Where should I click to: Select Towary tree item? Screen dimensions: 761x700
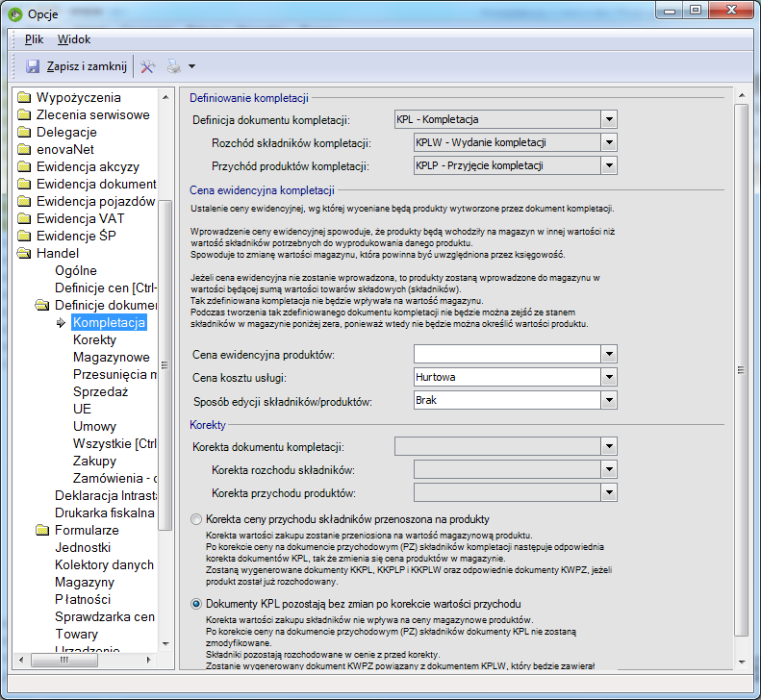[76, 634]
